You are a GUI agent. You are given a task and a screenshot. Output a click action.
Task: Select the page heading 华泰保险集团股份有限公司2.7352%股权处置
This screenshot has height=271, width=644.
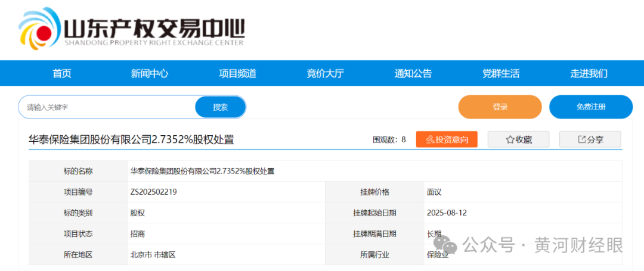pos(131,140)
